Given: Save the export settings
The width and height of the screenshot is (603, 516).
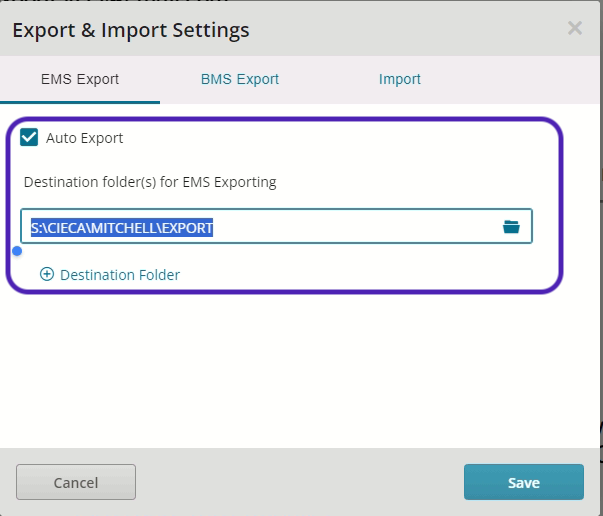Looking at the screenshot, I should click(524, 482).
